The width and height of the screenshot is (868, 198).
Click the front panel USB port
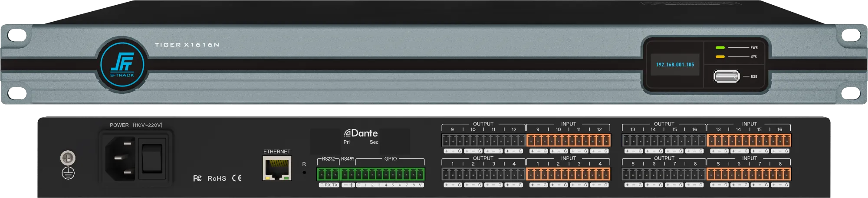pos(727,77)
